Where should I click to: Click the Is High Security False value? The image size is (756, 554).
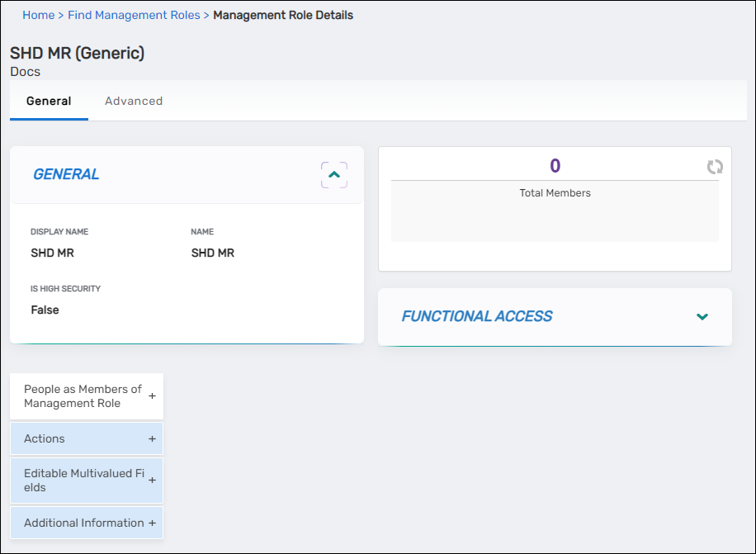point(45,310)
